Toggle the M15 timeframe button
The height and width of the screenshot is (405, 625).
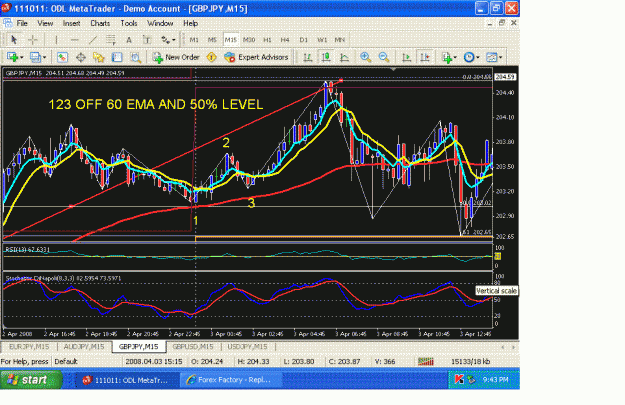pyautogui.click(x=230, y=40)
